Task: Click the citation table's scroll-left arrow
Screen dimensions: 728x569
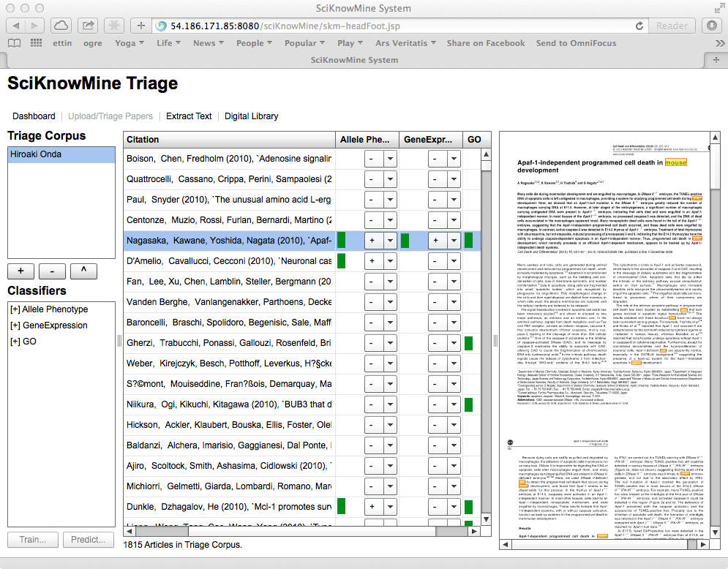Action: [129, 531]
